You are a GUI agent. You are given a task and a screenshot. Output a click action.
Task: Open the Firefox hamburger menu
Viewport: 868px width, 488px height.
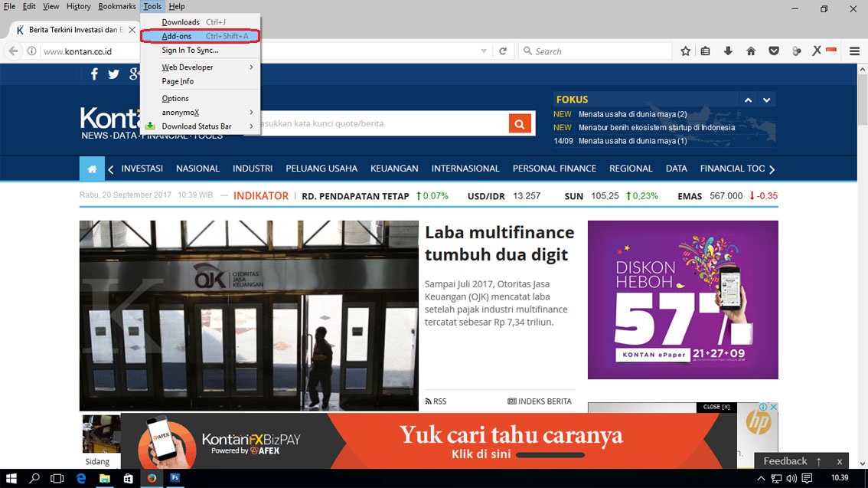[854, 51]
